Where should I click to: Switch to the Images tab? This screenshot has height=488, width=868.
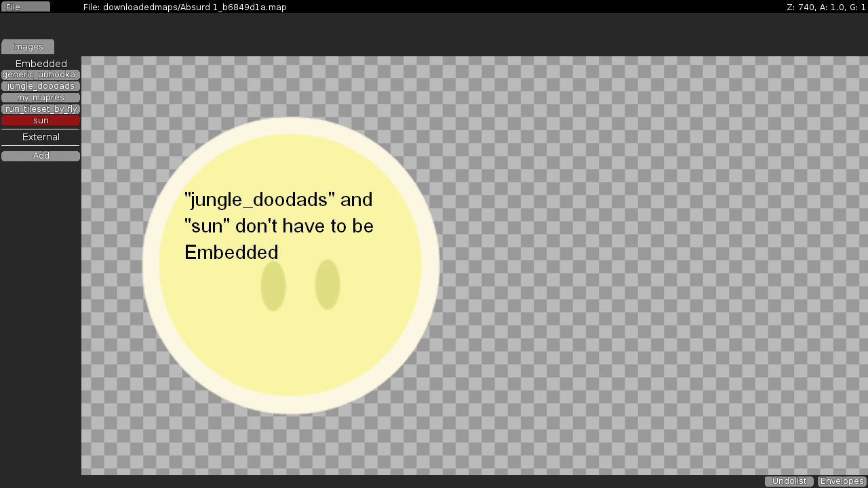coord(28,47)
